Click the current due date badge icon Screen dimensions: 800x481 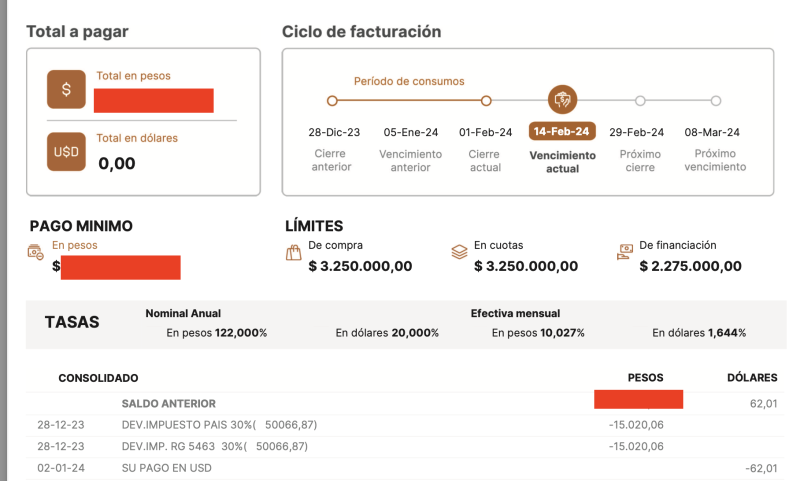tap(562, 100)
